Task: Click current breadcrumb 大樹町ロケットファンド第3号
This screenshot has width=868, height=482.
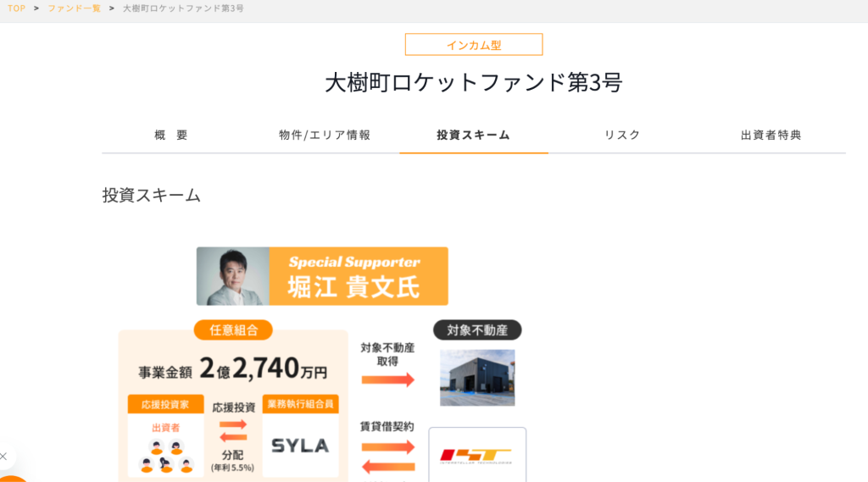Action: 183,8
